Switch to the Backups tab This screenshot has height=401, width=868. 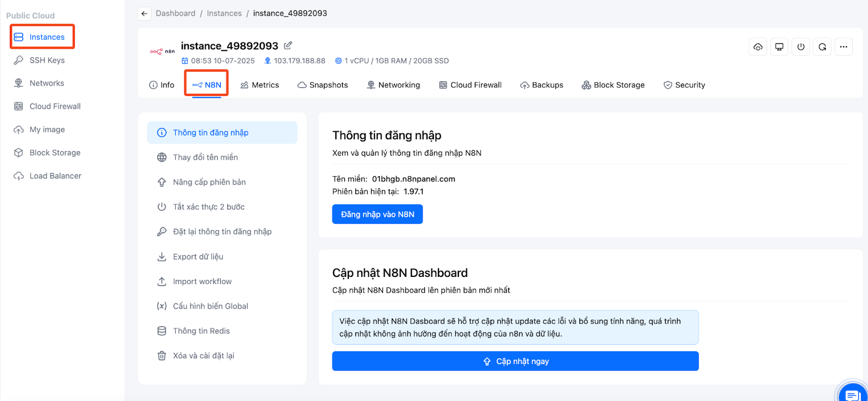[541, 85]
